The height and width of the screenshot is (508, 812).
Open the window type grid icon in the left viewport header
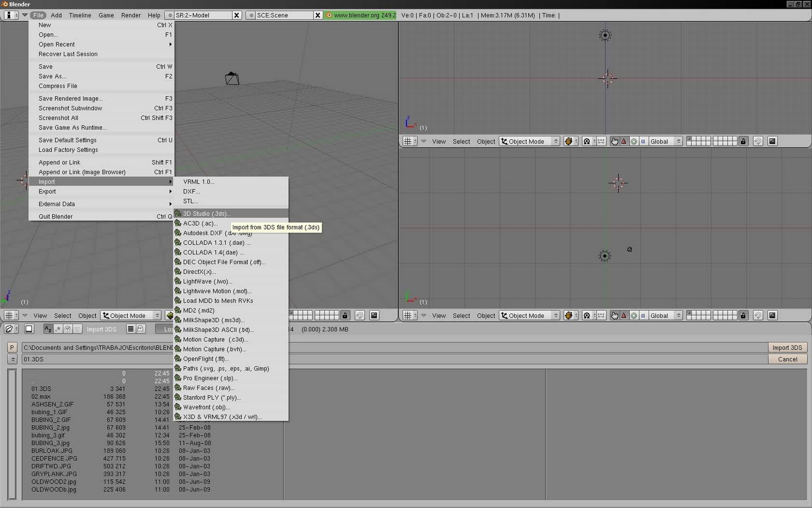(x=11, y=316)
